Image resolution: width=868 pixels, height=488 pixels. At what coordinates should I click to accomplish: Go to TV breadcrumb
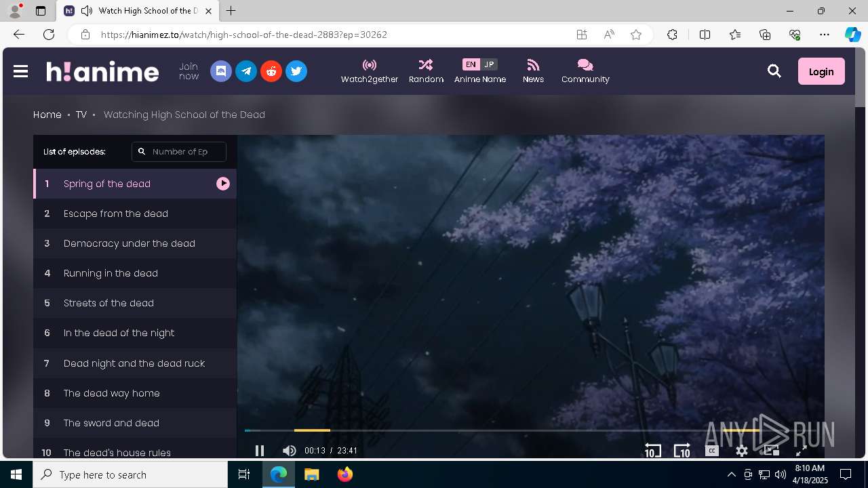81,115
